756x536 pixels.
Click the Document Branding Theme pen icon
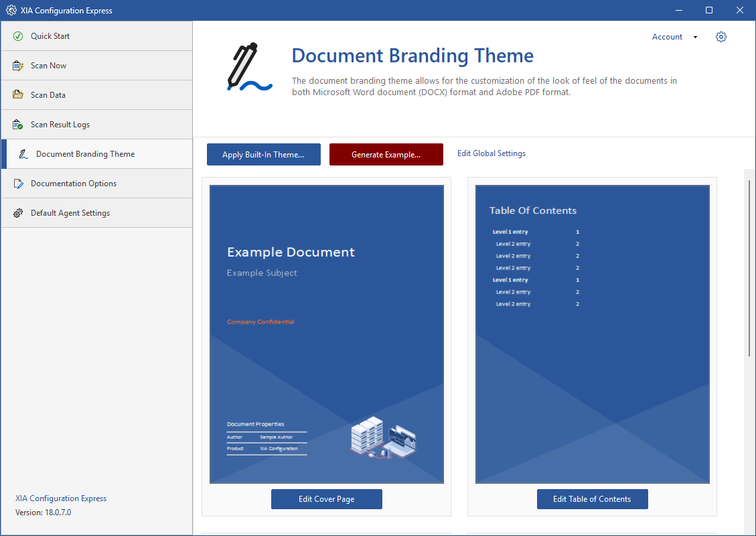tap(23, 154)
